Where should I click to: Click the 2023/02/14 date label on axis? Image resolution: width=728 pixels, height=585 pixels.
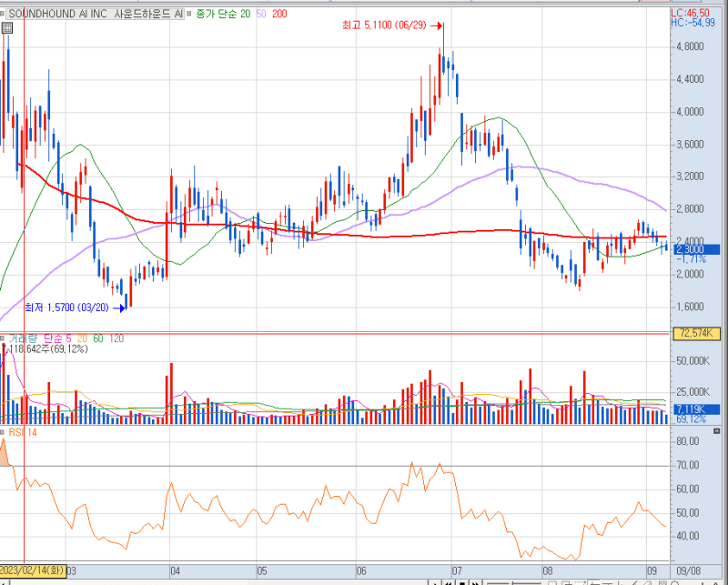click(33, 570)
